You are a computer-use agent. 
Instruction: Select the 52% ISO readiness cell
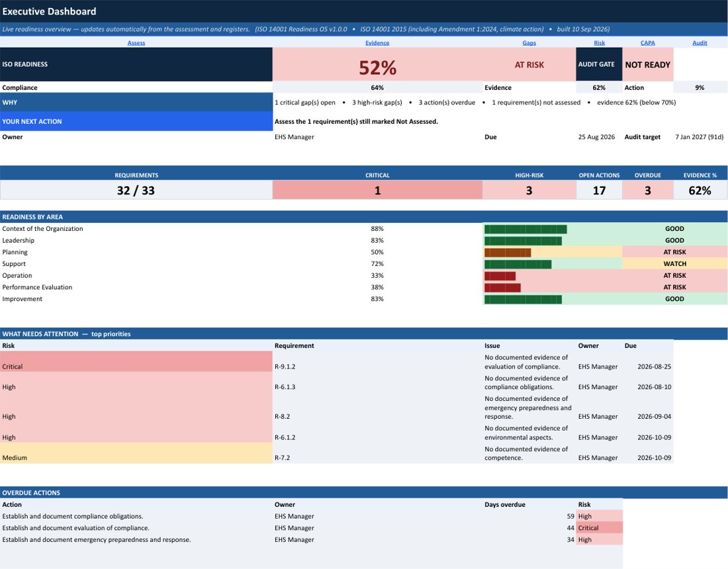[x=377, y=65]
